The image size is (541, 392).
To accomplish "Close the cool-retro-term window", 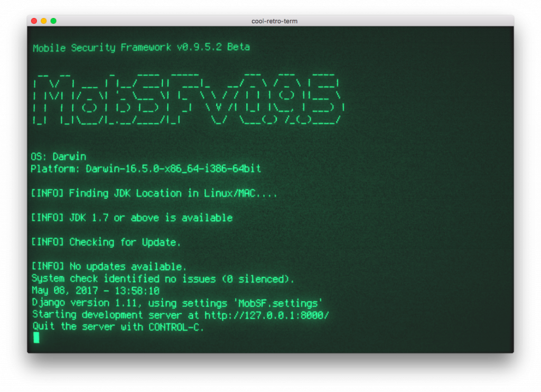I will click(x=34, y=21).
